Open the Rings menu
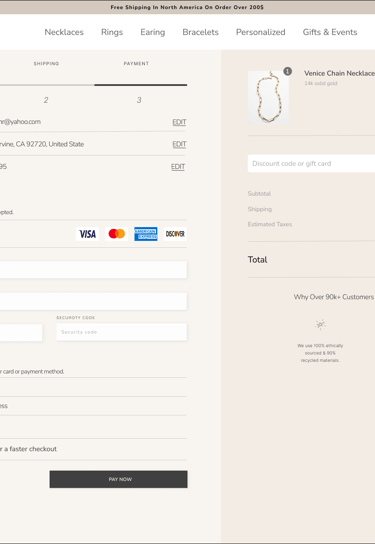This screenshot has width=375, height=544. click(x=112, y=32)
